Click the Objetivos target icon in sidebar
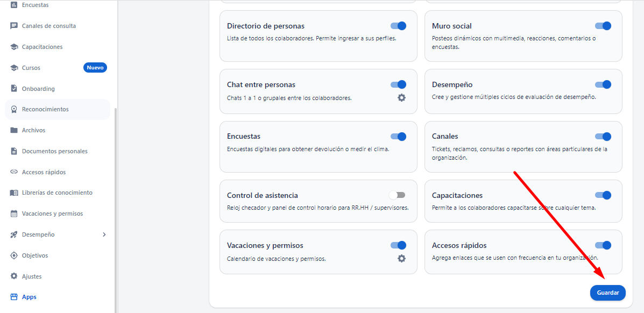Image resolution: width=644 pixels, height=313 pixels. click(x=14, y=255)
